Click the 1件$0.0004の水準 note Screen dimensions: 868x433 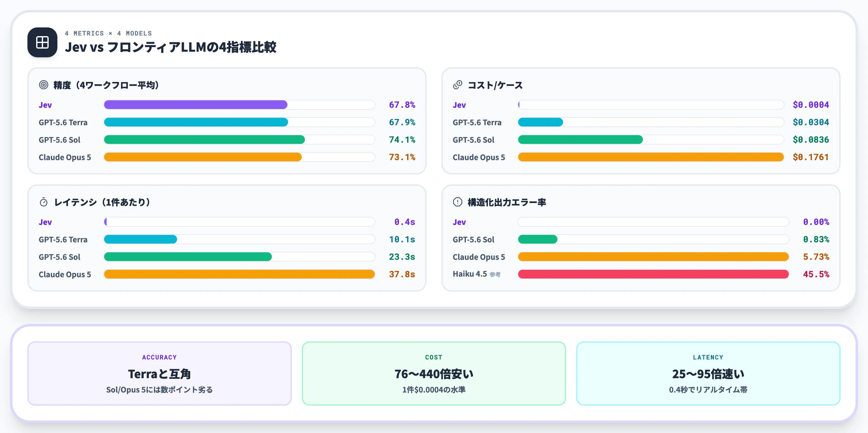pos(434,390)
